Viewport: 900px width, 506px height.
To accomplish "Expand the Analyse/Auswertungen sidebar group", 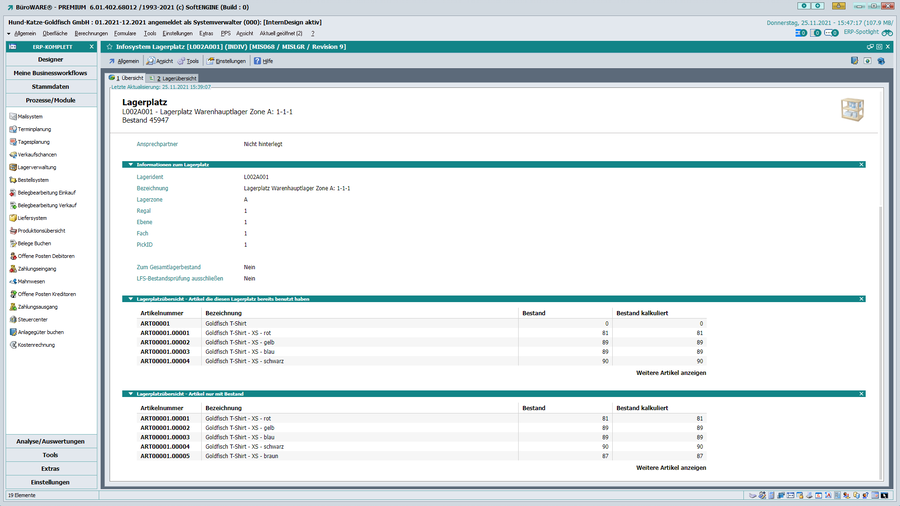I will click(50, 441).
